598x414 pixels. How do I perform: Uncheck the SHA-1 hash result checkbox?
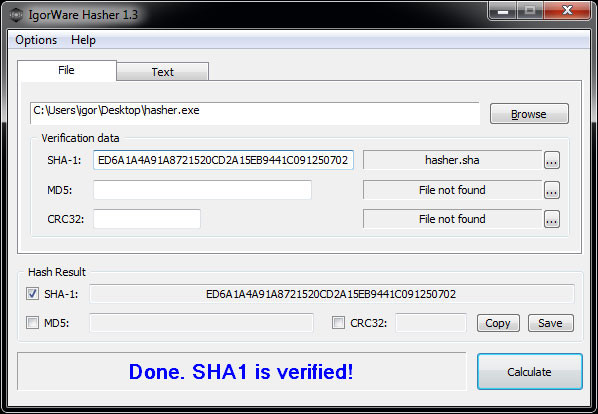coord(32,294)
